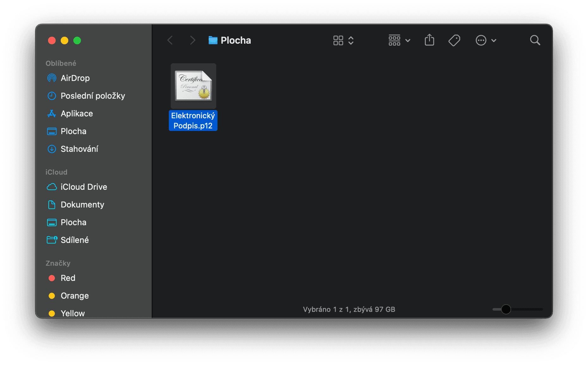
Task: Click the forward navigation arrow
Action: click(x=192, y=40)
